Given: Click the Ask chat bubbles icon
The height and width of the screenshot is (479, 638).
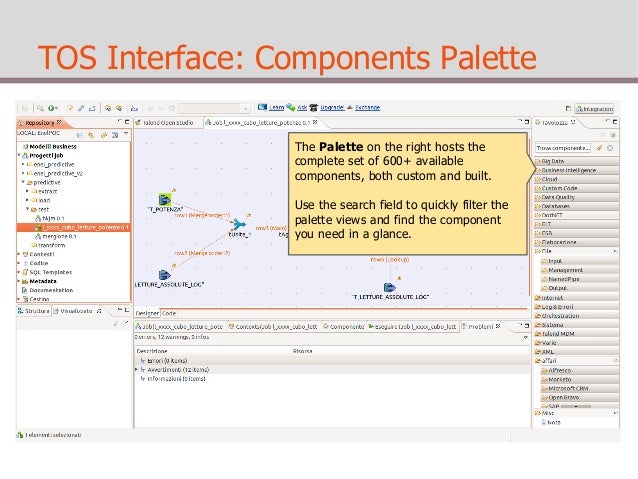Looking at the screenshot, I should pos(291,107).
